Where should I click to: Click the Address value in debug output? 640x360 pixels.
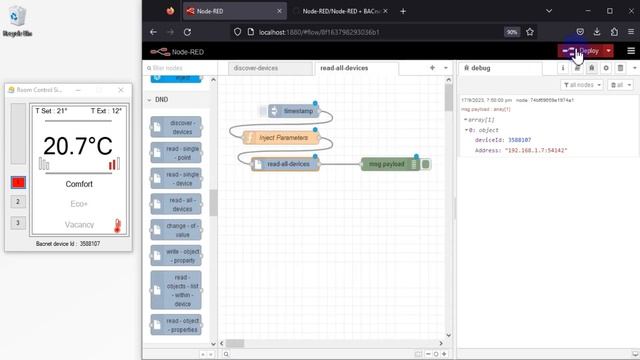click(x=536, y=150)
